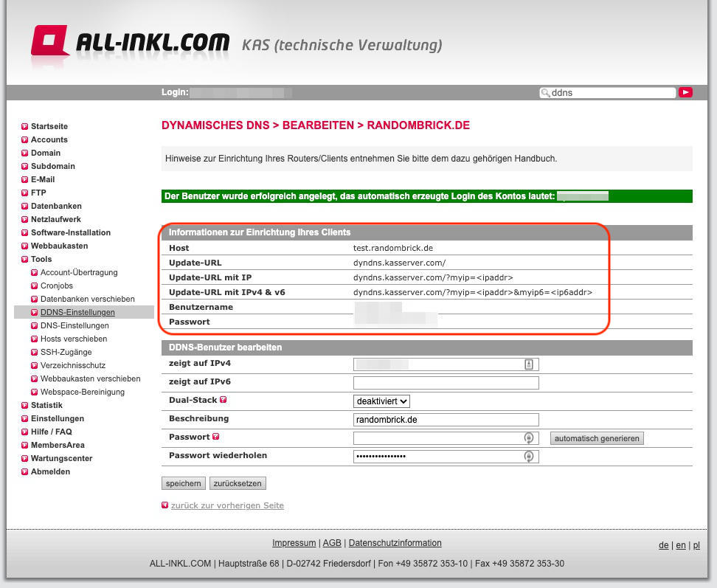This screenshot has width=717, height=588.
Task: Click the key icon in the Passwort field
Action: 529,438
